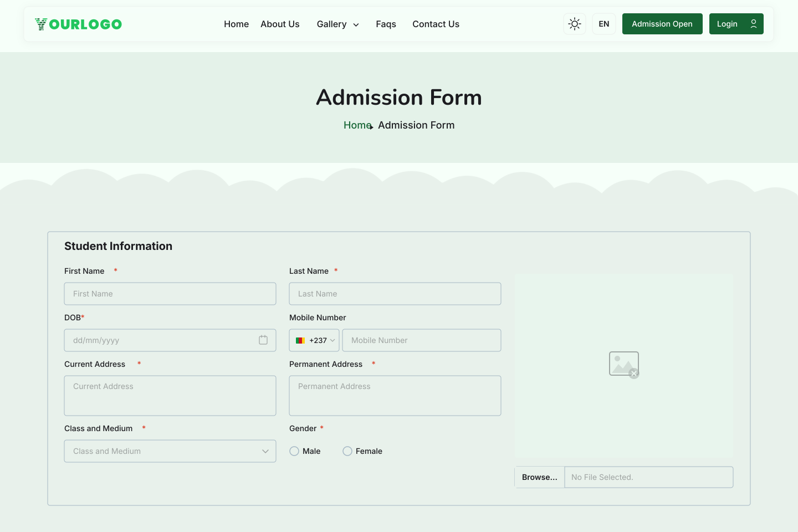Open Contact Us page
The width and height of the screenshot is (798, 532).
click(436, 24)
